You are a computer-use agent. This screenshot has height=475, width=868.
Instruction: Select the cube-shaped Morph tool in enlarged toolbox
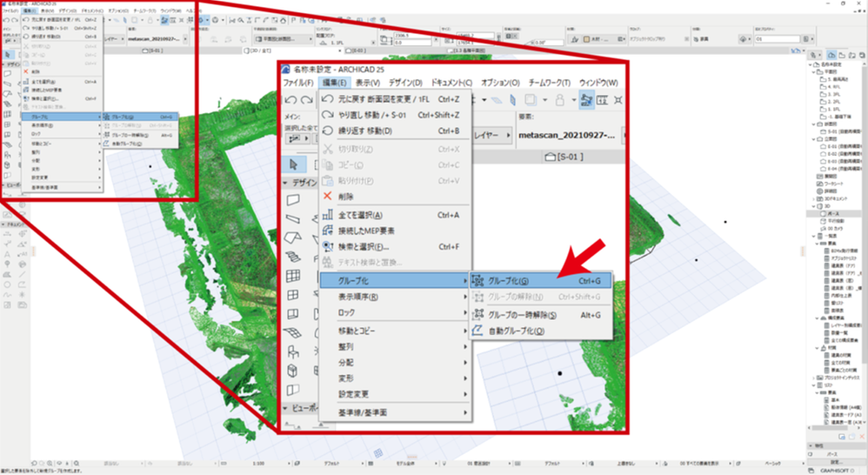click(x=293, y=371)
